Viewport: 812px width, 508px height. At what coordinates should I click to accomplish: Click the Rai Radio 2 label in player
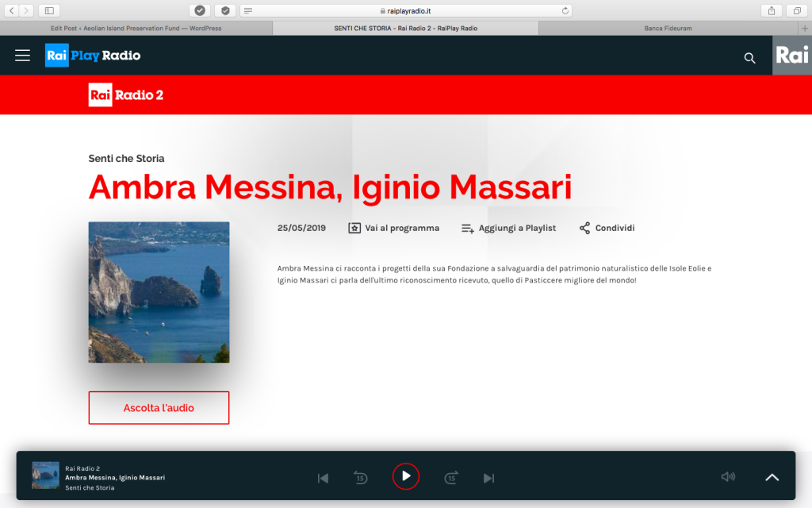coord(82,468)
